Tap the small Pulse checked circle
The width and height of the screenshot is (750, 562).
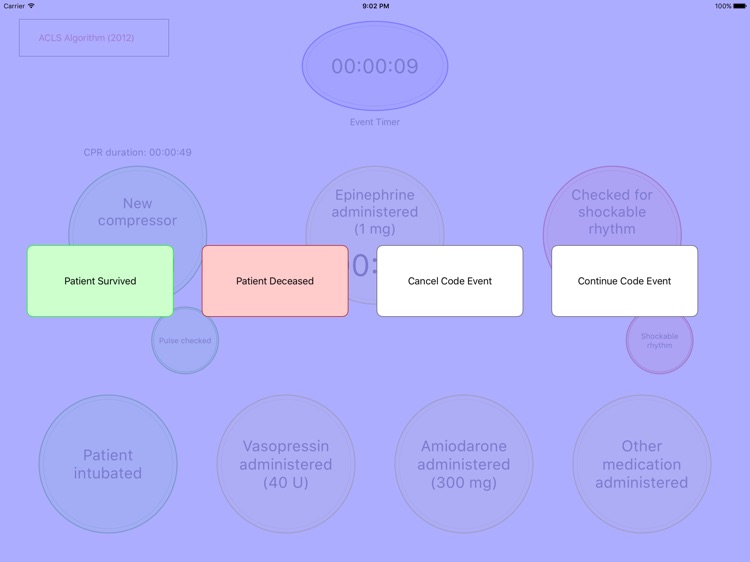[x=185, y=341]
